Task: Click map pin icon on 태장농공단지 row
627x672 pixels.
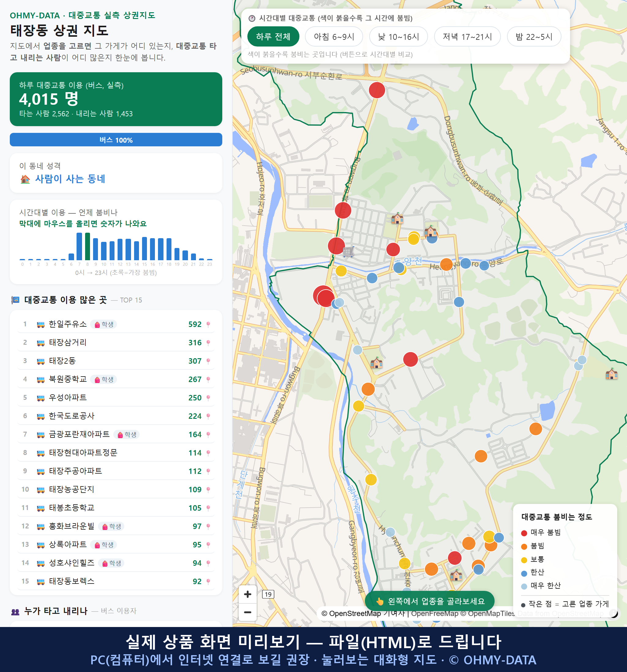Action: coord(208,490)
